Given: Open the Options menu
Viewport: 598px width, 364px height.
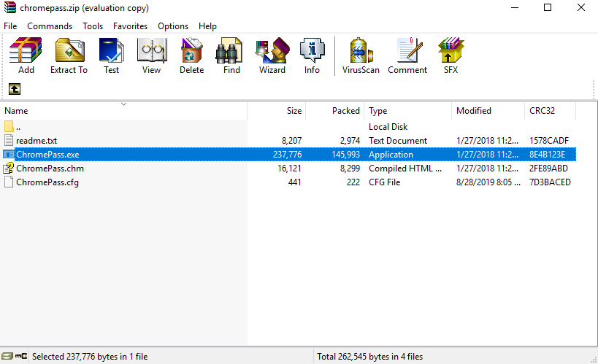Looking at the screenshot, I should pos(173,26).
